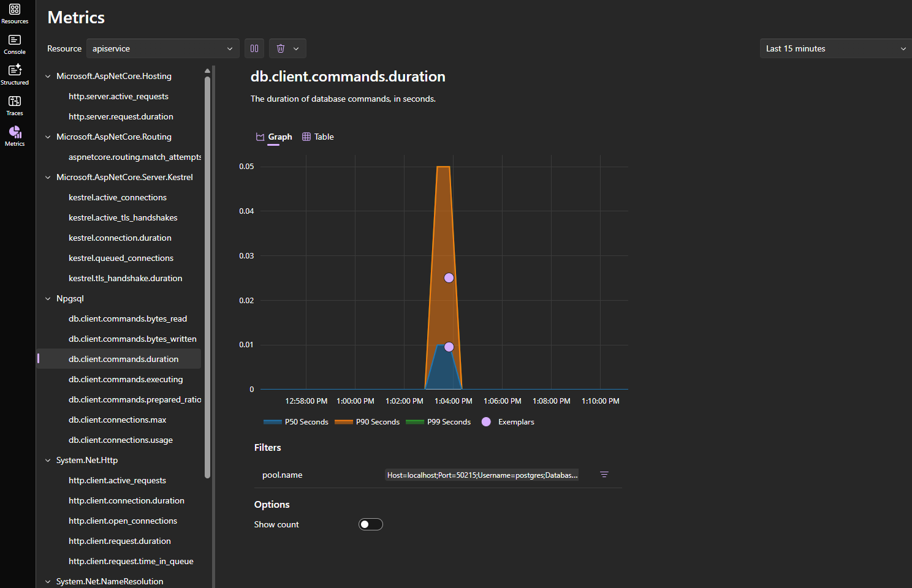Open the apiservice resource dropdown

162,48
